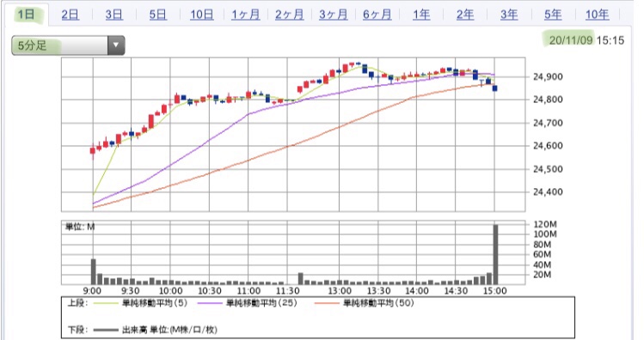The image size is (644, 340).
Task: Select the 2ヶ月 range link
Action: point(290,15)
